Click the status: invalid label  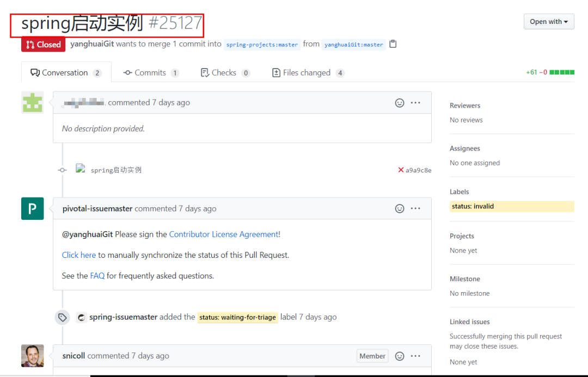(512, 207)
